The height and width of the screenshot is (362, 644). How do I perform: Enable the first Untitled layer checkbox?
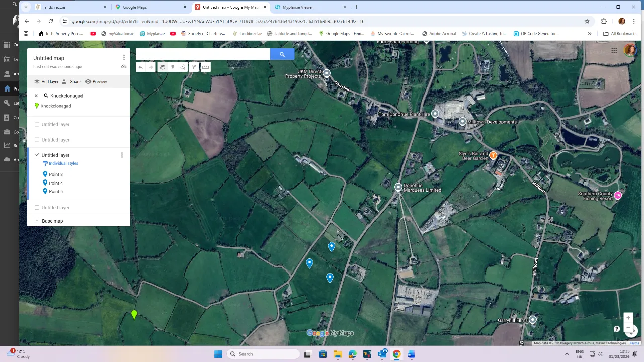click(x=37, y=124)
